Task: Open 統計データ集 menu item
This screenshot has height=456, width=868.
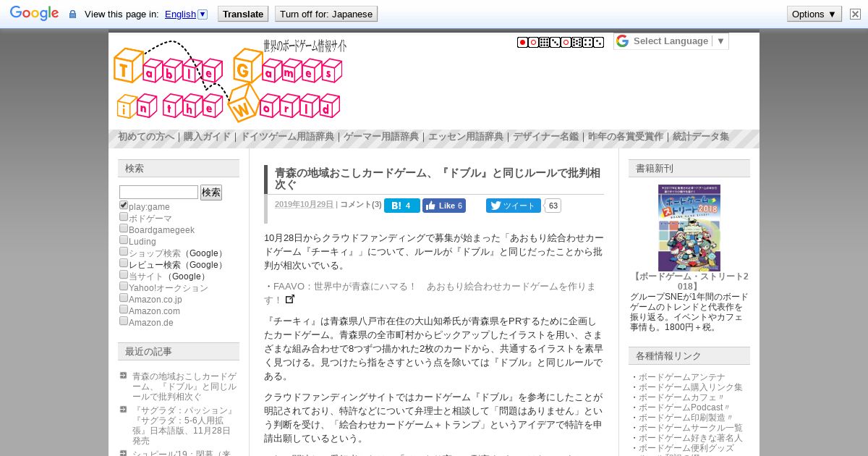Action: click(x=701, y=137)
